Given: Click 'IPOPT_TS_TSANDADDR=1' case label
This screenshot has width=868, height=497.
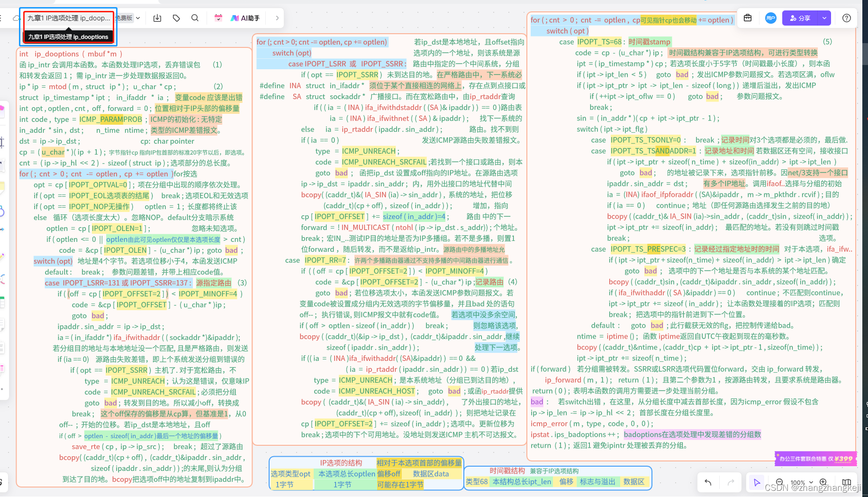Looking at the screenshot, I should tap(653, 151).
